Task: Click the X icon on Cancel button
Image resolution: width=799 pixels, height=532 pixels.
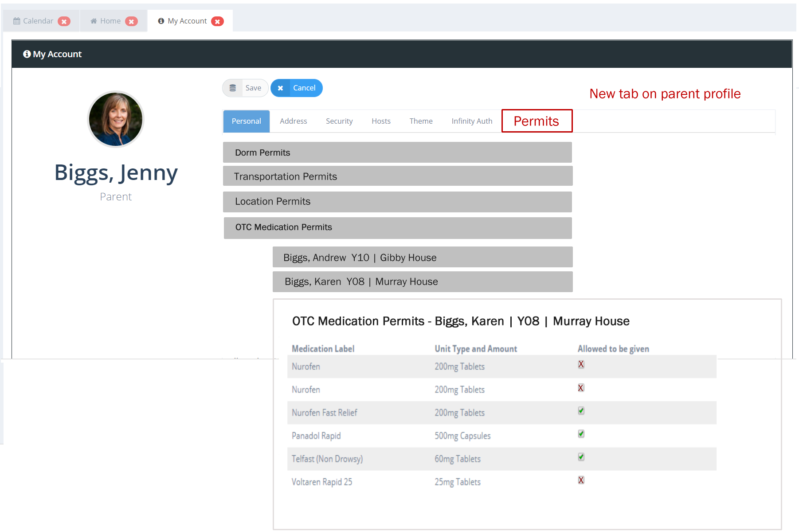Action: [x=280, y=88]
